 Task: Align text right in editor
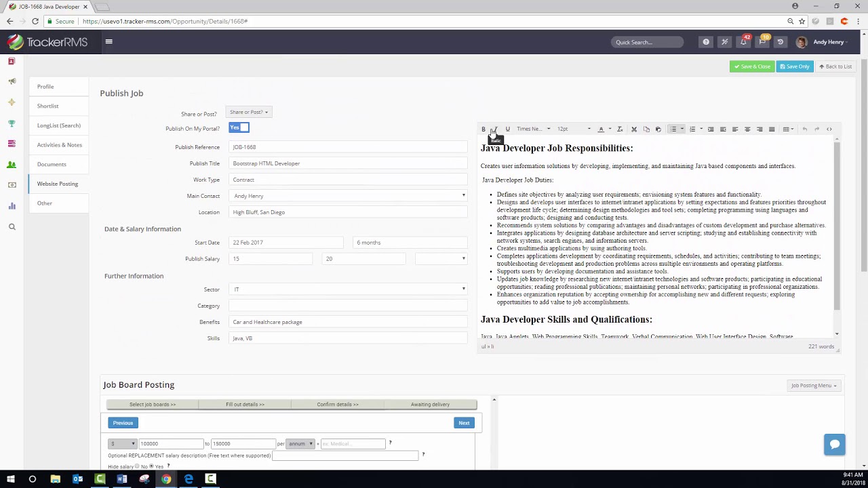759,129
